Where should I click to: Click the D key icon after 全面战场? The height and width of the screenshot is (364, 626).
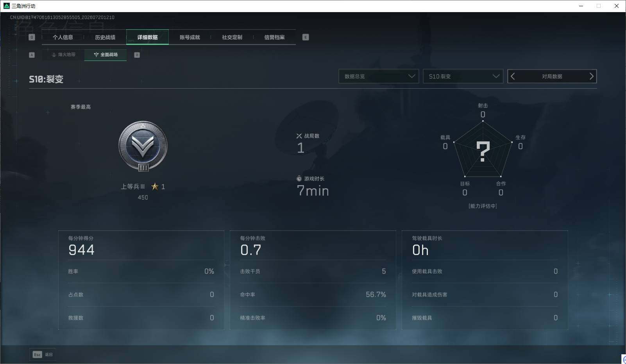137,55
